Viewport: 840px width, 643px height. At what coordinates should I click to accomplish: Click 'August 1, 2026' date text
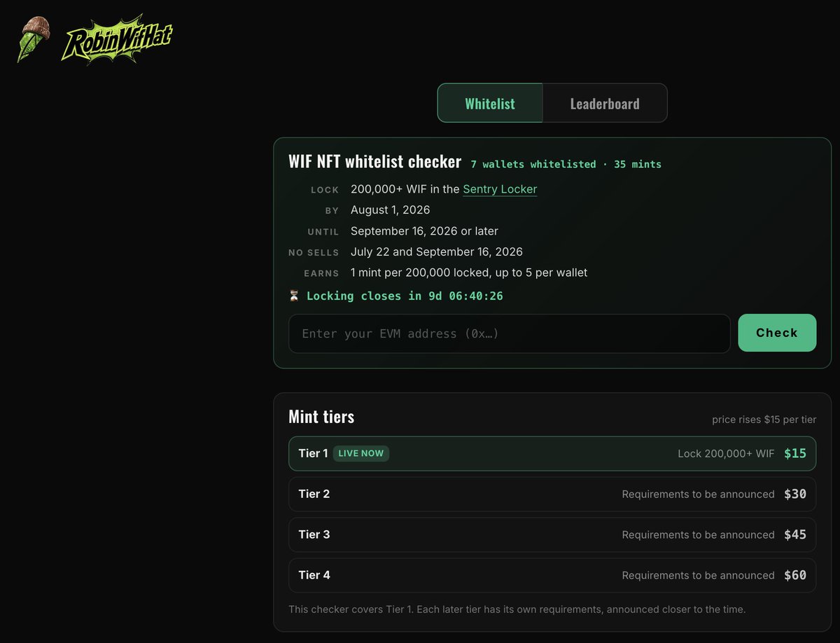tap(391, 210)
